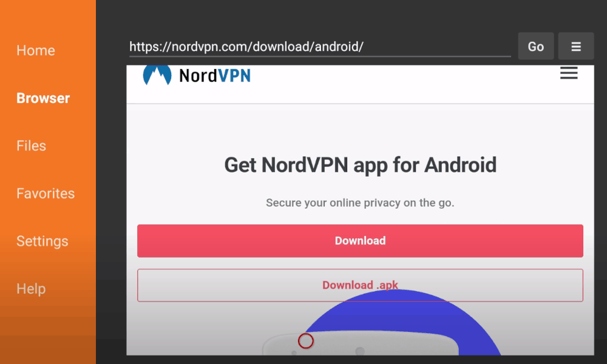
Task: Click the gray phone illustration
Action: tap(360, 343)
